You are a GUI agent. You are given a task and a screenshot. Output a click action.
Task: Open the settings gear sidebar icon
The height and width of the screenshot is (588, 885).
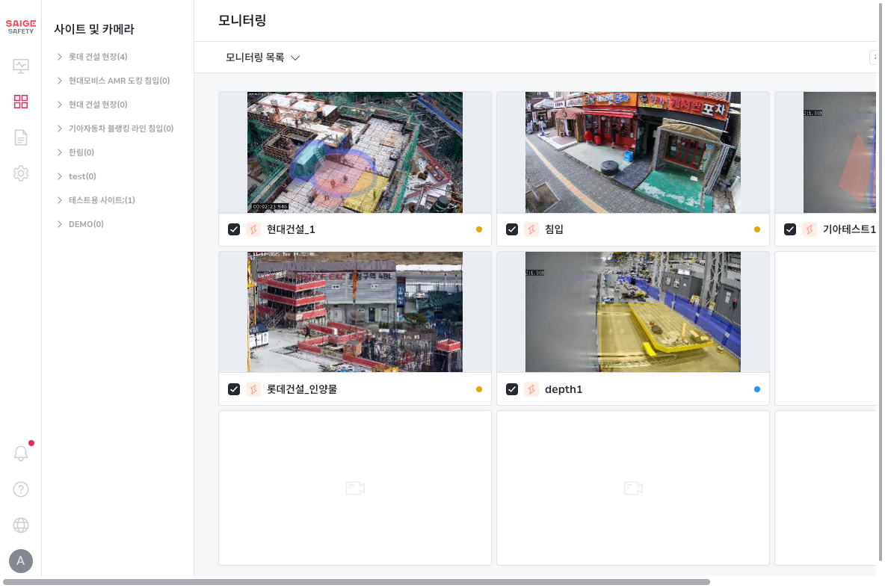pos(21,173)
